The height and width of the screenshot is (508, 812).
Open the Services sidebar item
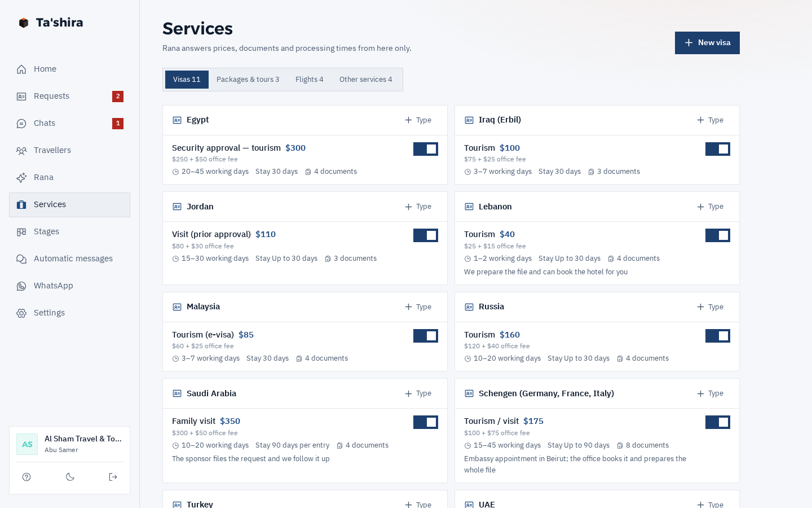(x=69, y=205)
